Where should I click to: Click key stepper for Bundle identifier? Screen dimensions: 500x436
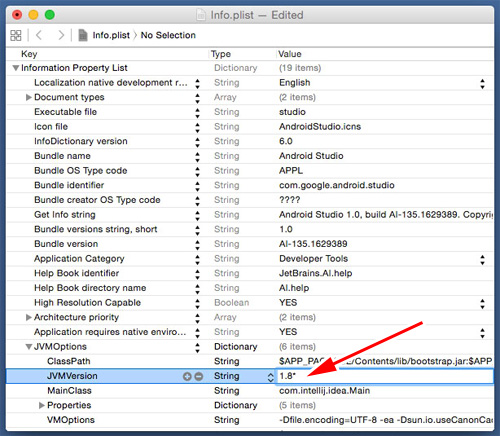(x=197, y=186)
